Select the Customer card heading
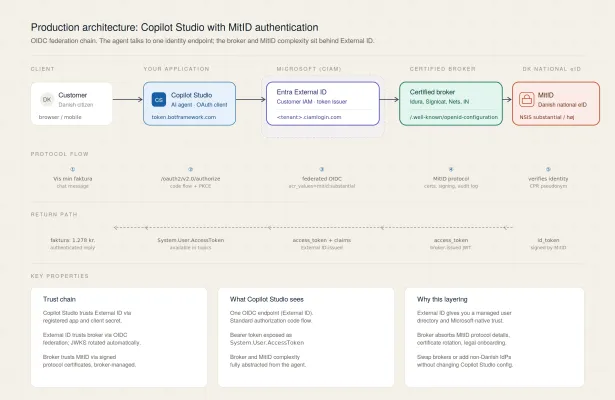The height and width of the screenshot is (400, 615). pyautogui.click(x=73, y=95)
